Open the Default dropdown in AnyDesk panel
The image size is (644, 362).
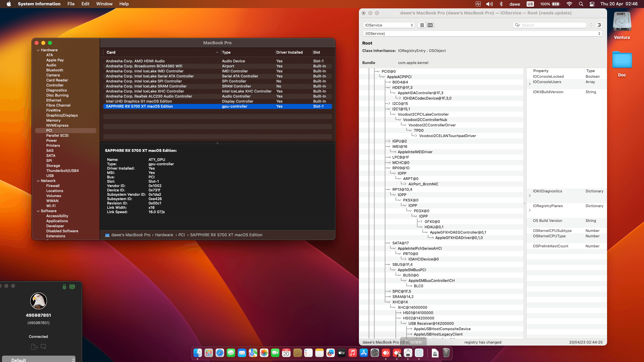[x=39, y=359]
